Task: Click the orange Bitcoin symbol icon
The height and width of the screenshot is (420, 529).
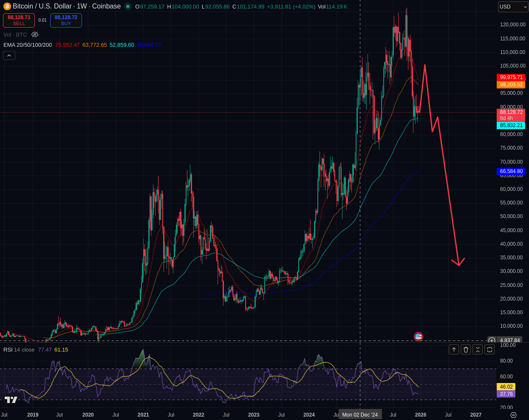Action: coord(7,6)
